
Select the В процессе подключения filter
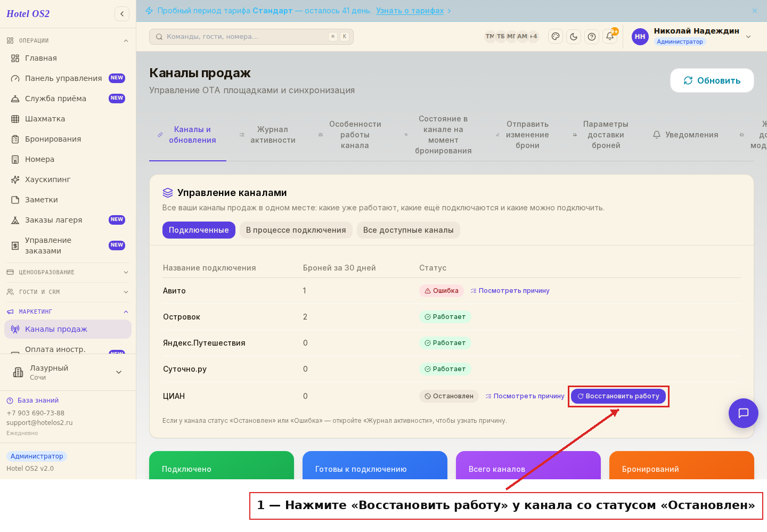(x=296, y=230)
